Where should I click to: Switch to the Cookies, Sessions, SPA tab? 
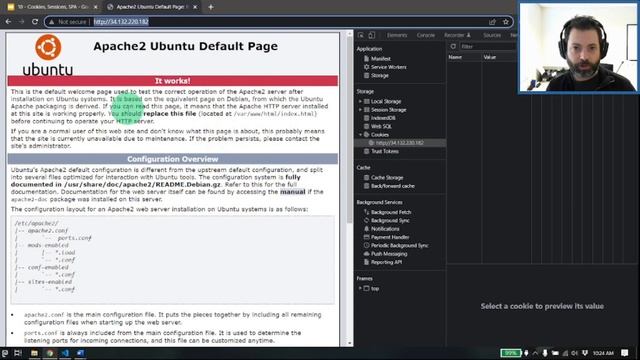52,7
